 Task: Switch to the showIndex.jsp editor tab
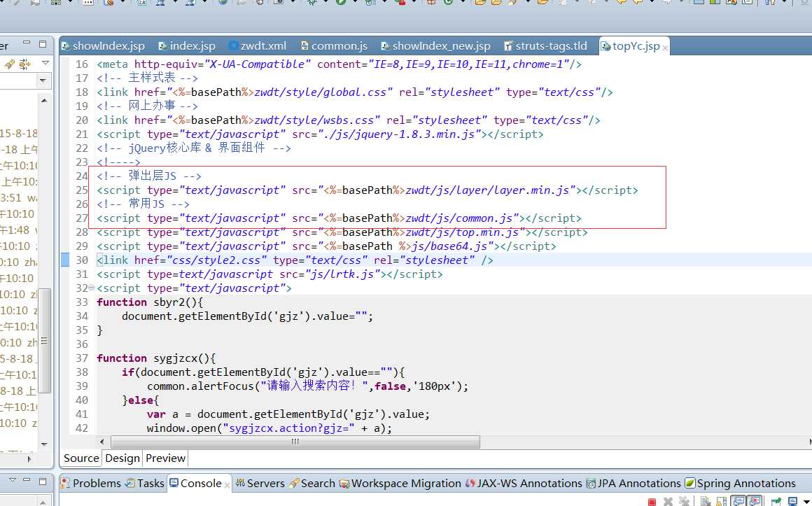click(x=103, y=46)
